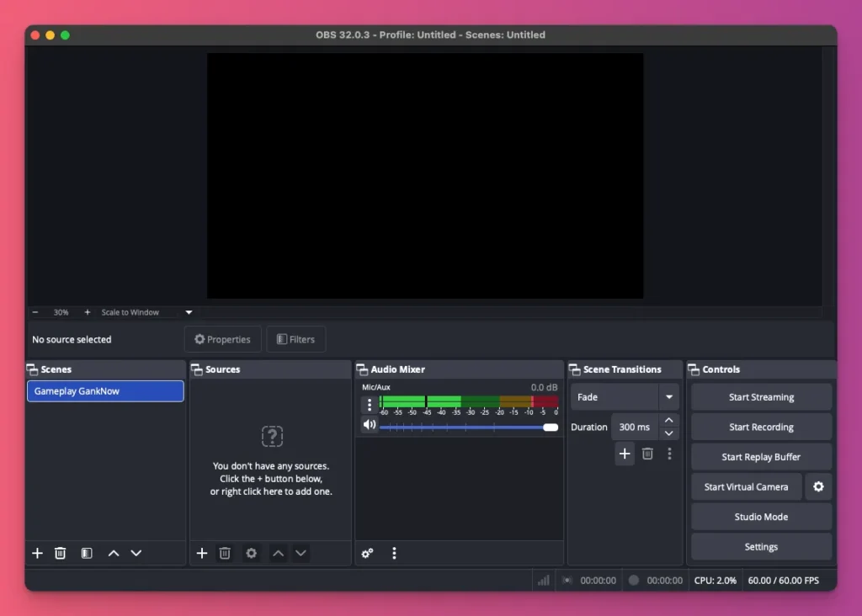This screenshot has height=616, width=862.
Task: Increase transition duration with the up stepper
Action: 669,420
